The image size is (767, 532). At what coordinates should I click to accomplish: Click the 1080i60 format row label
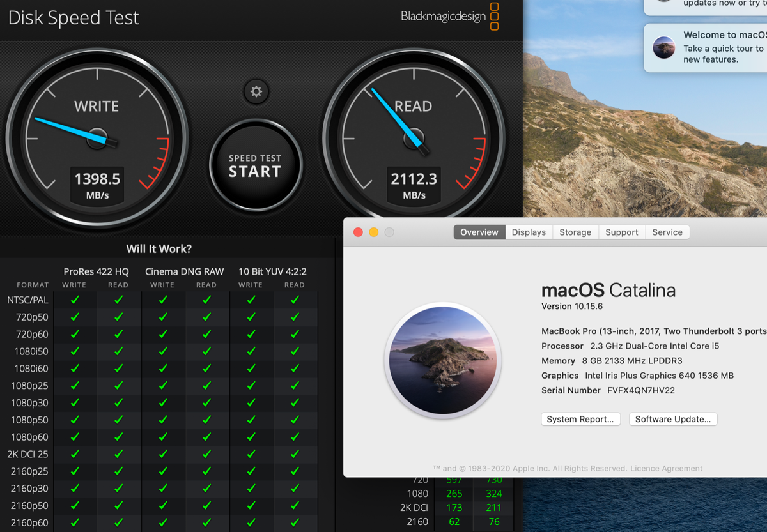tap(31, 369)
